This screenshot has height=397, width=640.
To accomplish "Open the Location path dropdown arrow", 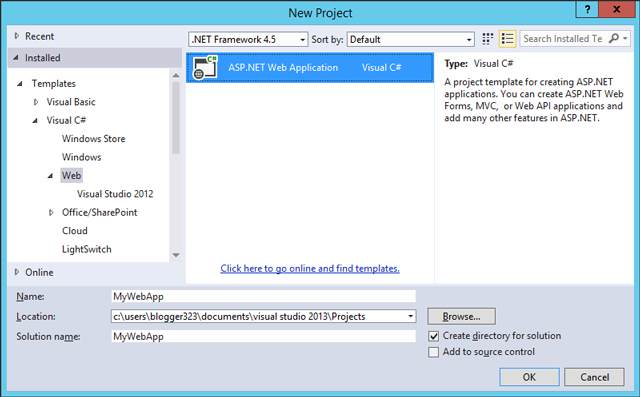I will tap(411, 317).
